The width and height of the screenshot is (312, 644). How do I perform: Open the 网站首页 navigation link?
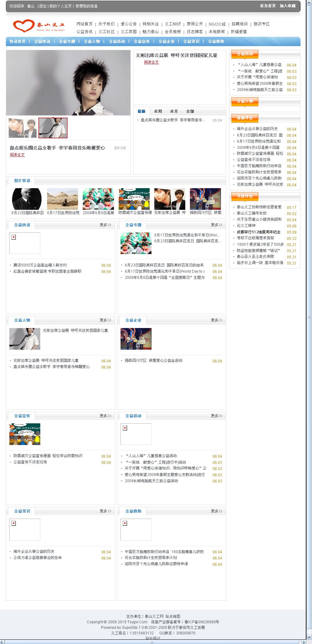(84, 24)
